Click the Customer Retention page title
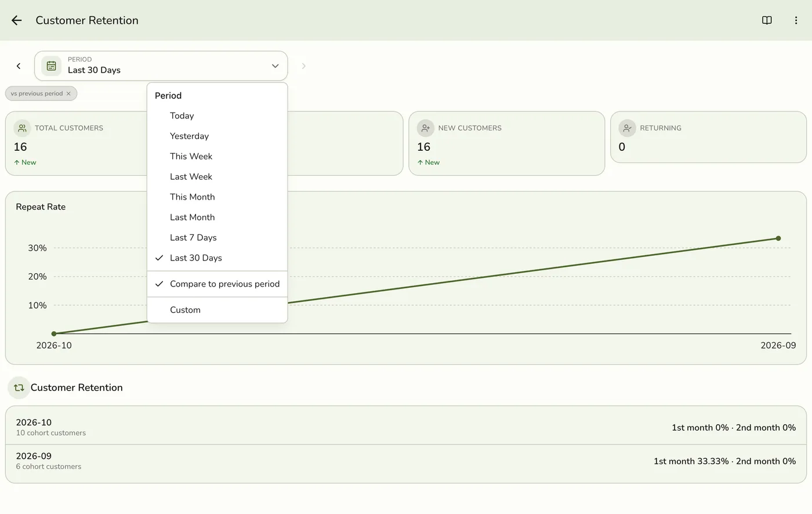The height and width of the screenshot is (514, 812). 87,20
